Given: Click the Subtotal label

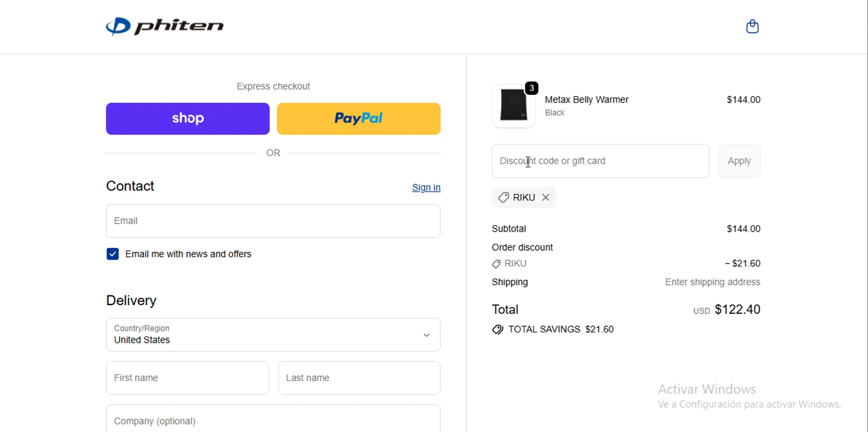Looking at the screenshot, I should pyautogui.click(x=509, y=229).
